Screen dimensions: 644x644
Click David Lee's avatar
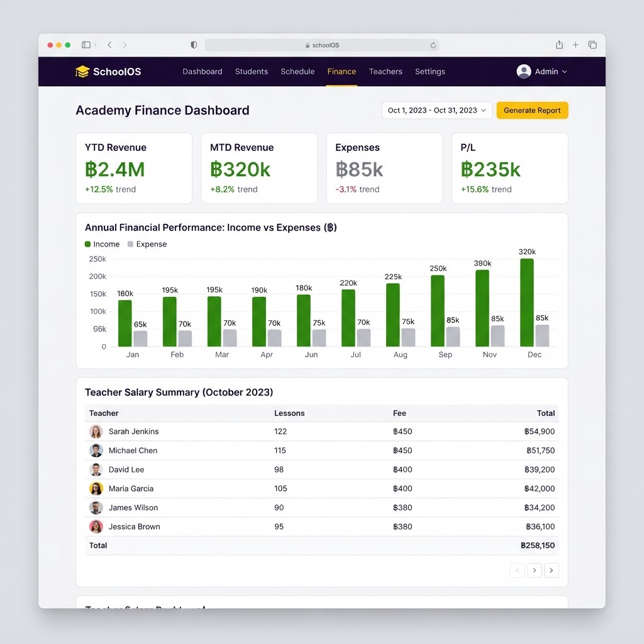click(x=96, y=469)
